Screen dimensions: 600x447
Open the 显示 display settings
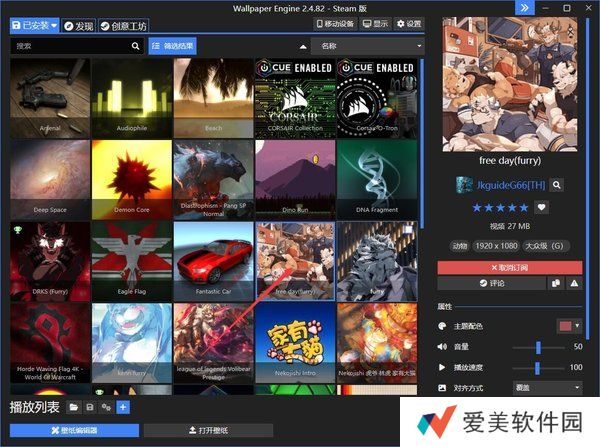[375, 24]
